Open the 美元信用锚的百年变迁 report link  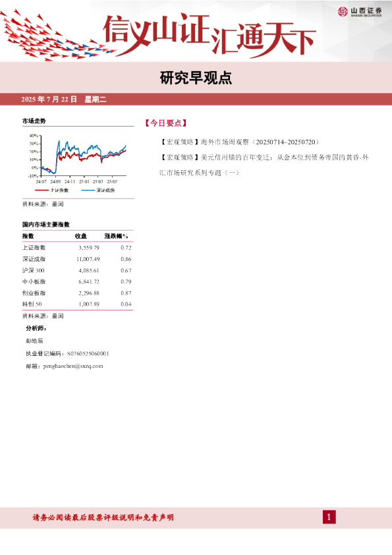coord(264,165)
